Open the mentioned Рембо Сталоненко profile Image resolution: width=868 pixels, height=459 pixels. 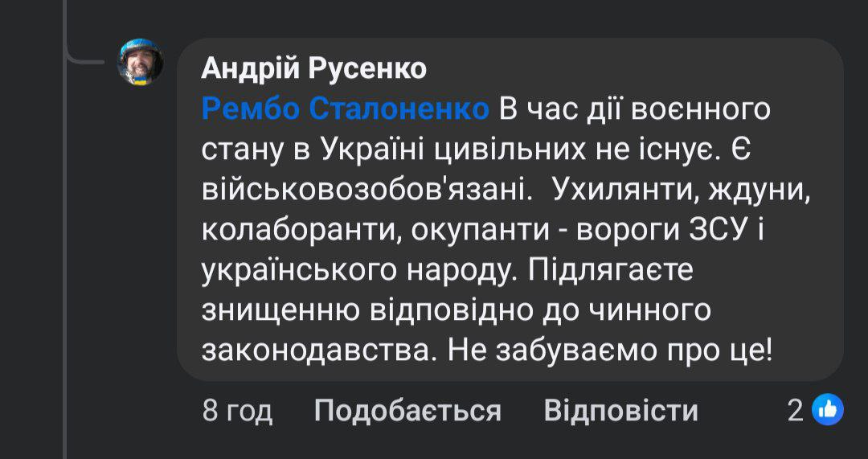click(x=345, y=109)
